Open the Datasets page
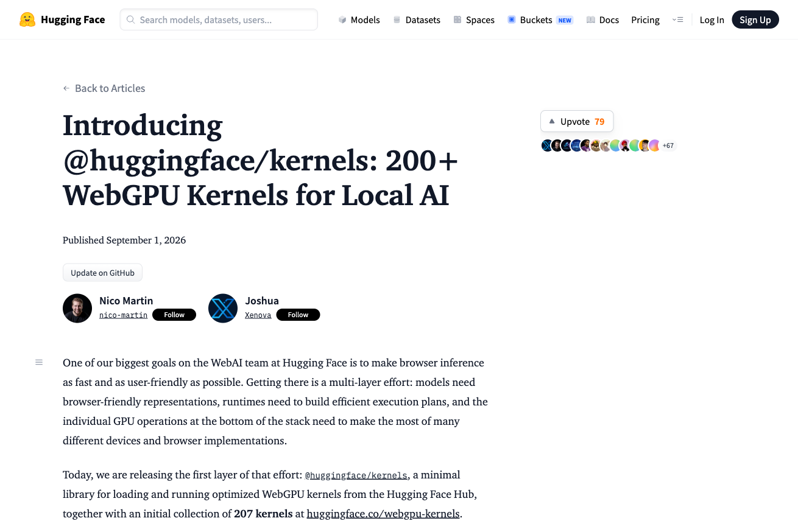798x532 pixels. coord(417,19)
